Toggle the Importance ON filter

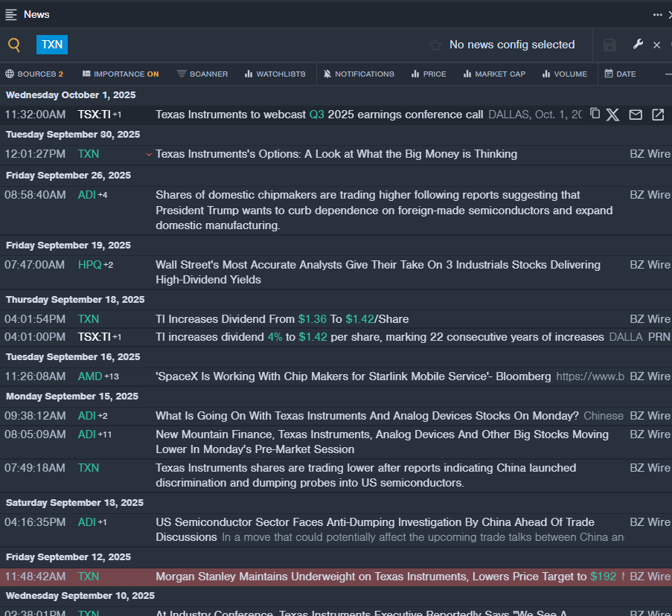point(121,74)
